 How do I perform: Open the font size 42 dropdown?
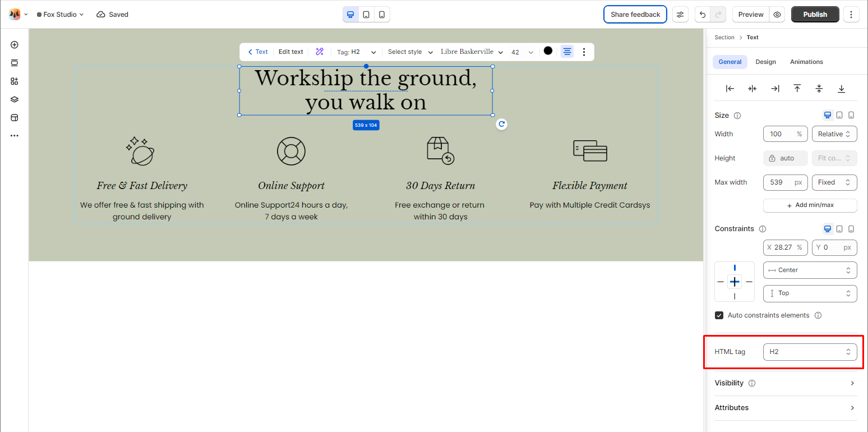coord(523,52)
